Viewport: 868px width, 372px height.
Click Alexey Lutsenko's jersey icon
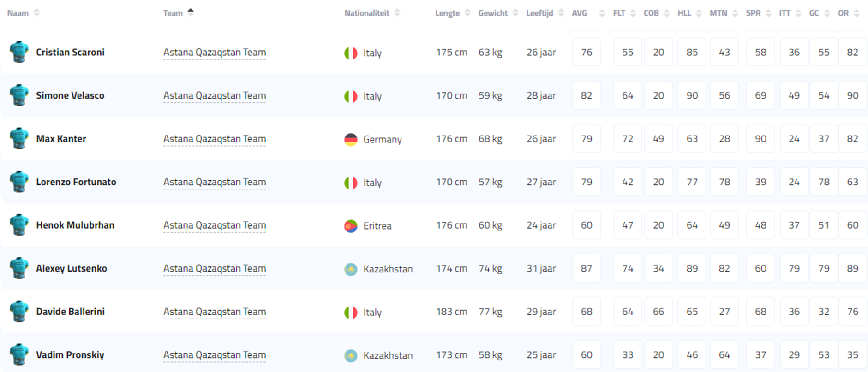(x=19, y=268)
